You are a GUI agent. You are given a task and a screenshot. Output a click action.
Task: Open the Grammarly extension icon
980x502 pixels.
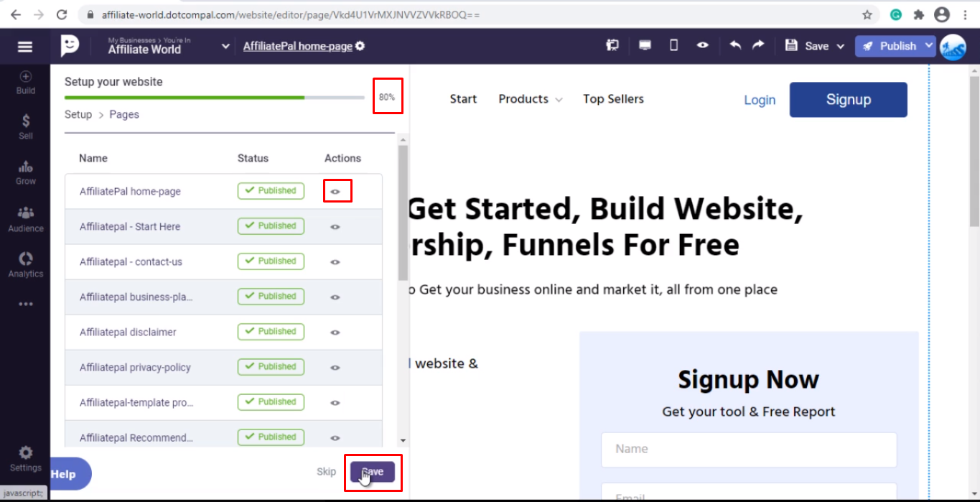(x=896, y=14)
